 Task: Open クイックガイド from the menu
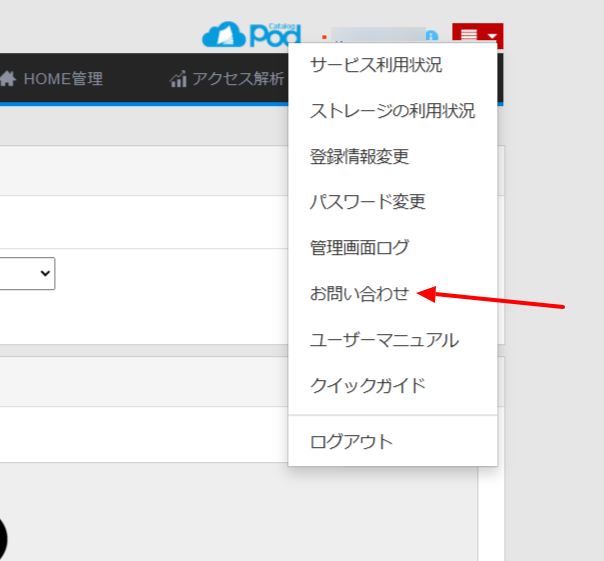367,385
